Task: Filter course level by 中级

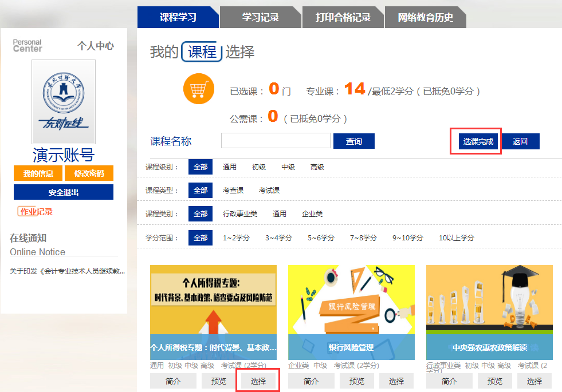Action: pyautogui.click(x=288, y=167)
